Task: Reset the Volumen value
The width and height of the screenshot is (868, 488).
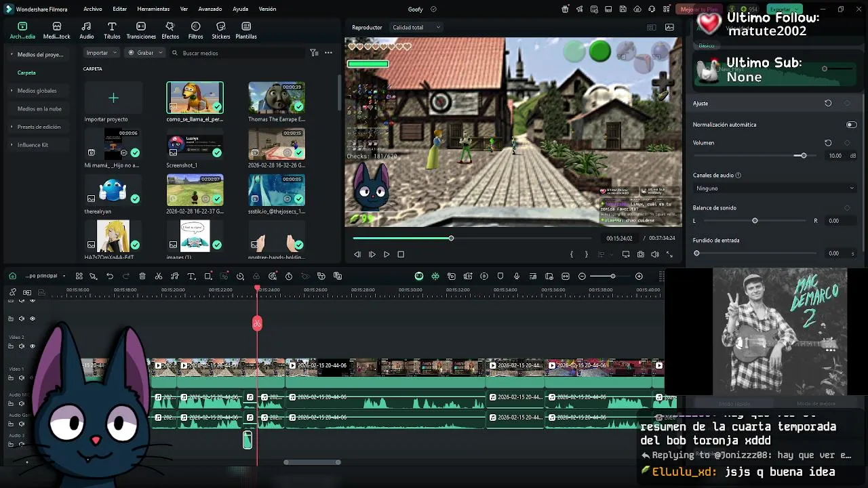Action: click(828, 143)
